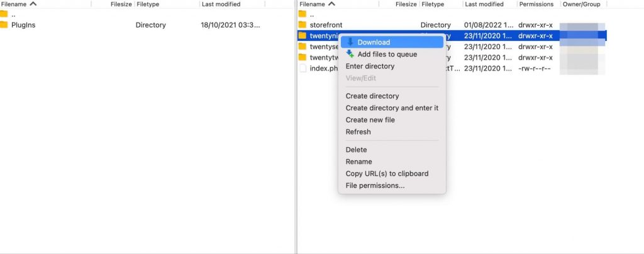
Task: Toggle Filename sort arrow in left pane
Action: pos(33,4)
